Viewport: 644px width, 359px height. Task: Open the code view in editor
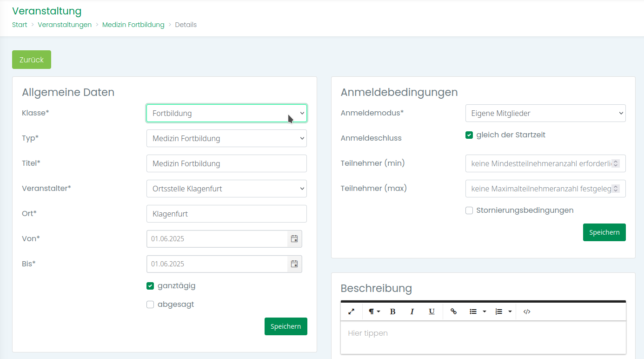pyautogui.click(x=527, y=312)
